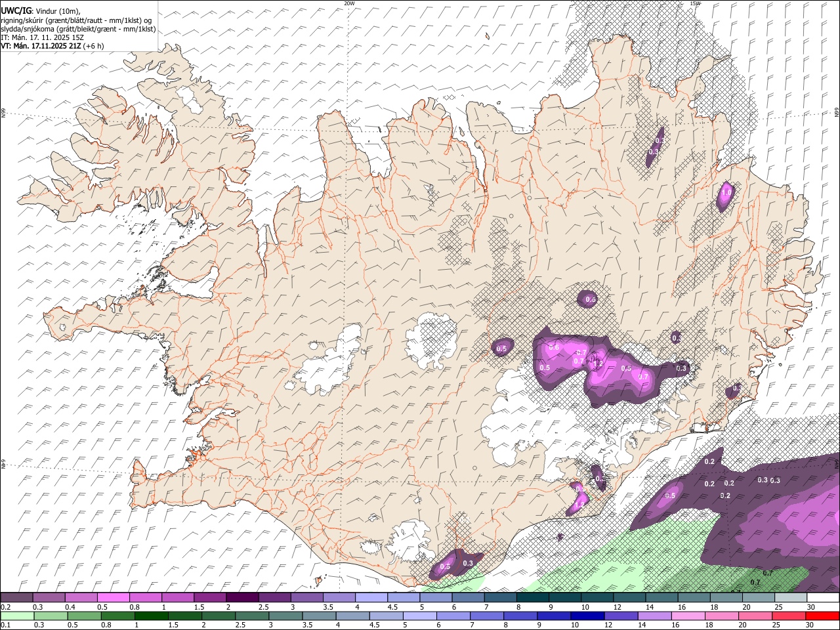Click the 'UWC/IG: Vindur (10m)' title text
840x630 pixels.
[41, 10]
